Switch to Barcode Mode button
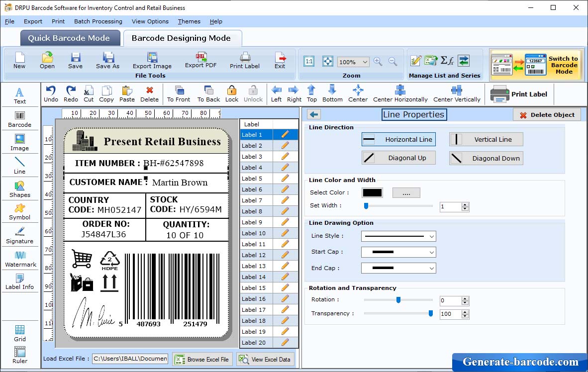The height and width of the screenshot is (372, 588). coord(536,65)
